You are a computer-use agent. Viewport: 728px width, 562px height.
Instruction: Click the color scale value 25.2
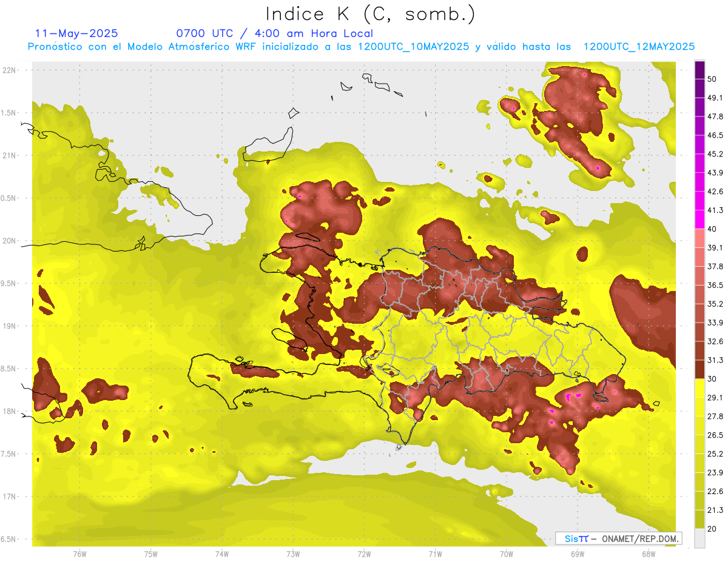pyautogui.click(x=715, y=453)
